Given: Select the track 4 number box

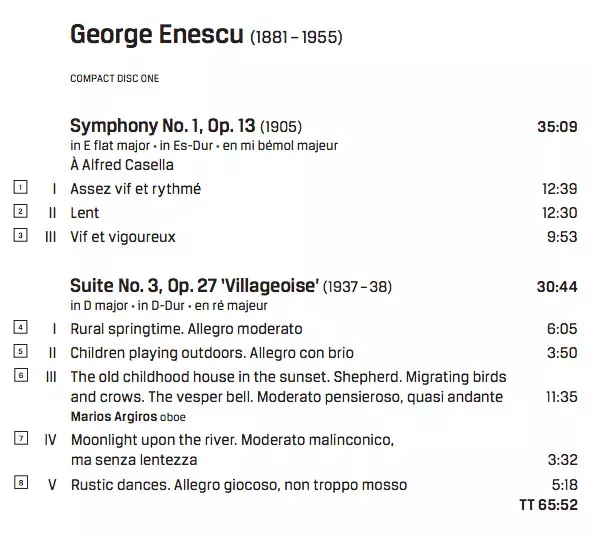Looking at the screenshot, I should tap(20, 327).
